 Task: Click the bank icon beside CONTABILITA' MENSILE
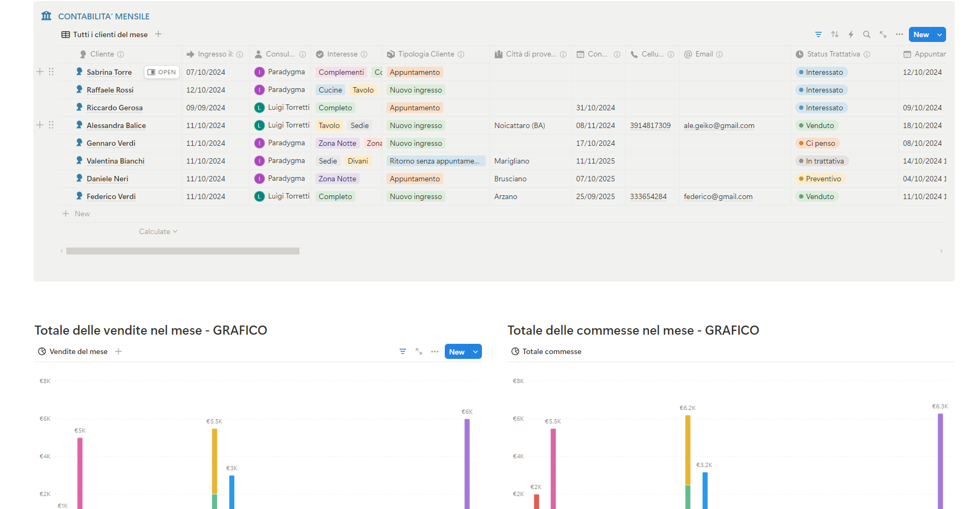(x=46, y=16)
